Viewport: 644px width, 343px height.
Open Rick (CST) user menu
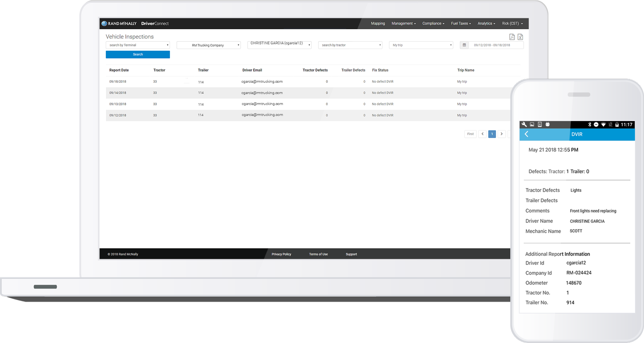click(x=512, y=23)
